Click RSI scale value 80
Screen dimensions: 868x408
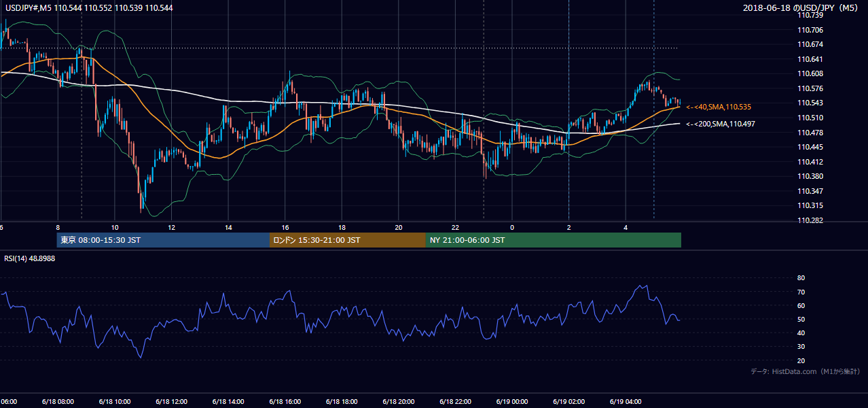pyautogui.click(x=801, y=278)
